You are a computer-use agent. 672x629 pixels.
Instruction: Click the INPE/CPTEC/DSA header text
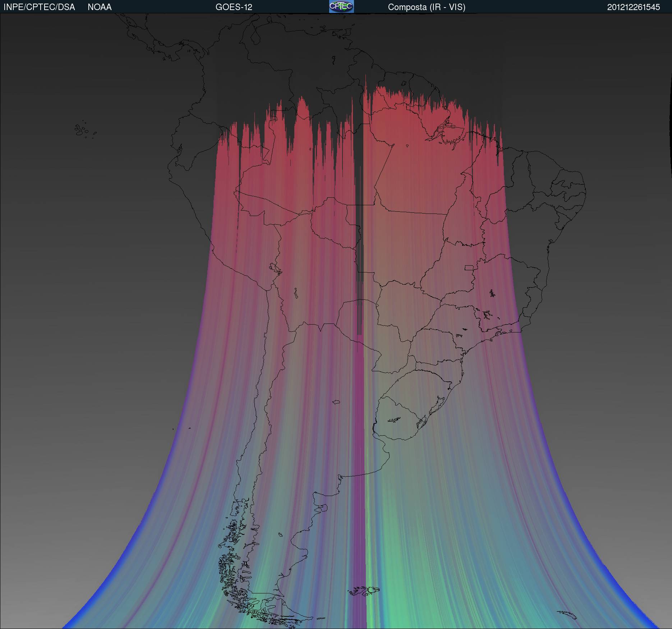[39, 7]
